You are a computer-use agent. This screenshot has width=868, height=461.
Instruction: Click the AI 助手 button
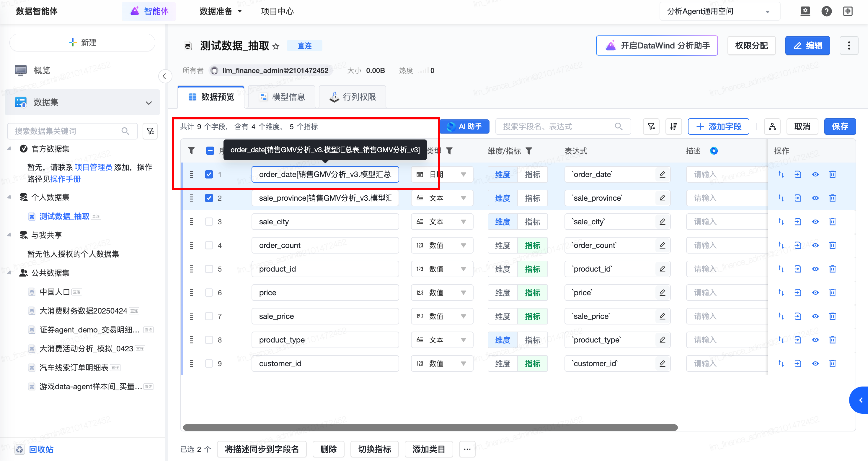pyautogui.click(x=465, y=126)
